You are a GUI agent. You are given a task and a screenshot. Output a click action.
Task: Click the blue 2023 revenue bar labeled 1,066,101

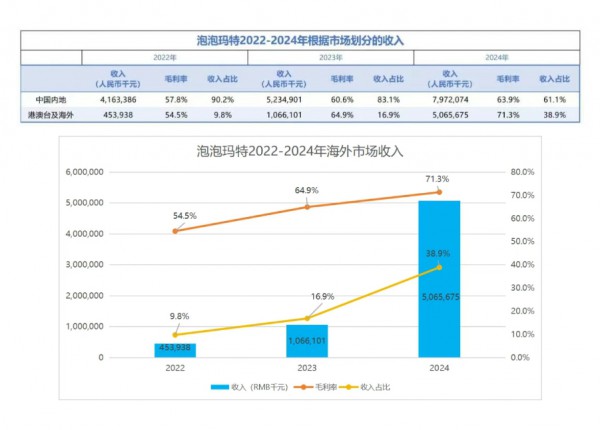[x=307, y=341]
